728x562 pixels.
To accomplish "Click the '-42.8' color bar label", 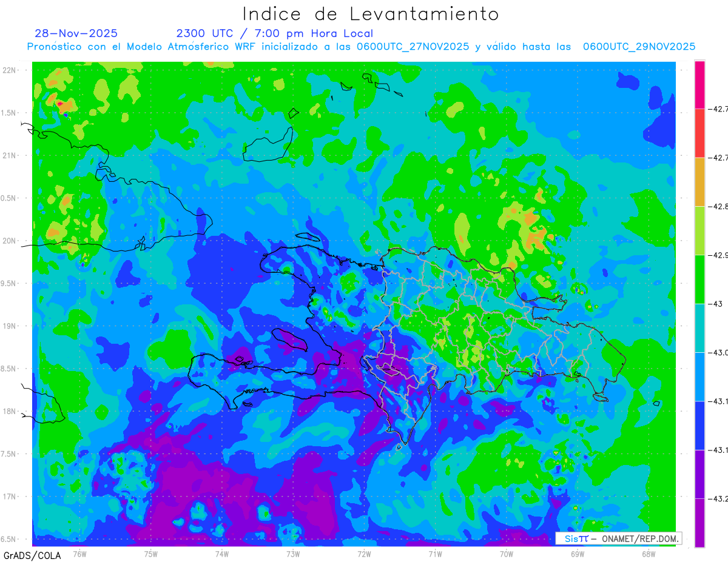I will [718, 207].
